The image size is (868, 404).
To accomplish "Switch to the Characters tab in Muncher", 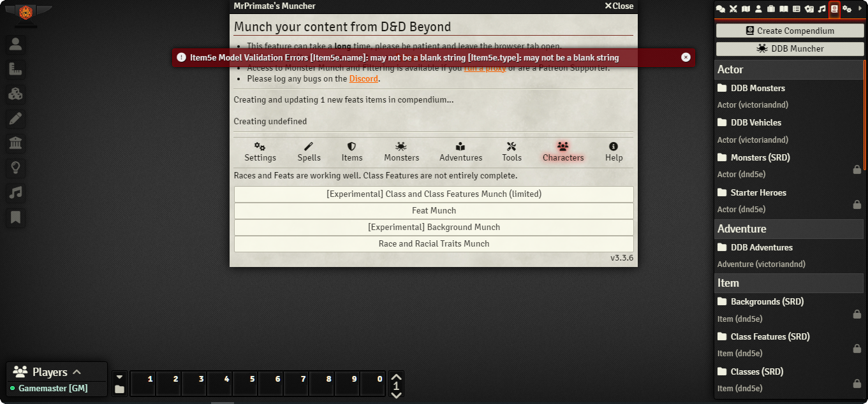I will click(x=563, y=152).
